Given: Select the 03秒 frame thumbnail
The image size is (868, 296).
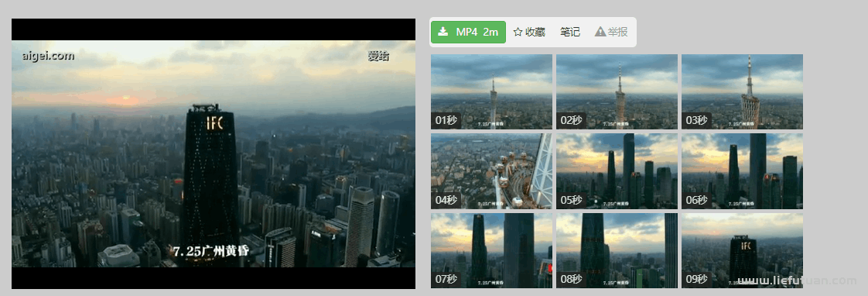Looking at the screenshot, I should pyautogui.click(x=743, y=92).
